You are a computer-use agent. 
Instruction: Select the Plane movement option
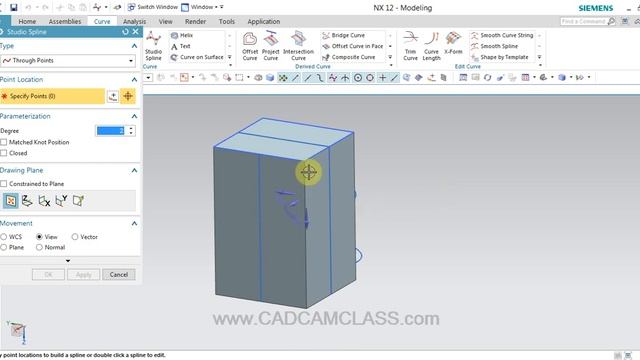[x=4, y=247]
